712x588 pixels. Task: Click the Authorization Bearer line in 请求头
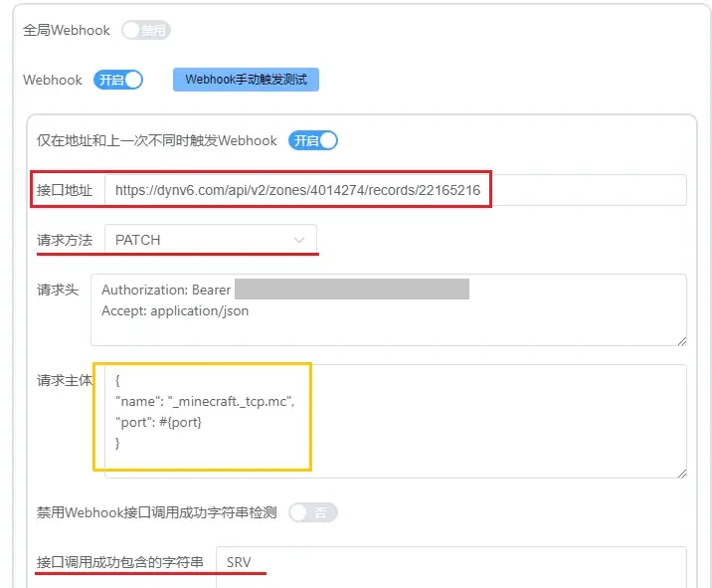tap(166, 291)
